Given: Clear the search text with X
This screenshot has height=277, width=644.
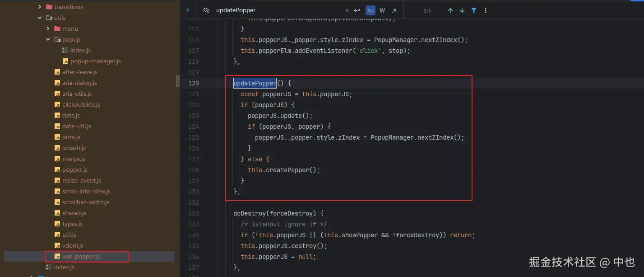Looking at the screenshot, I should pyautogui.click(x=347, y=10).
